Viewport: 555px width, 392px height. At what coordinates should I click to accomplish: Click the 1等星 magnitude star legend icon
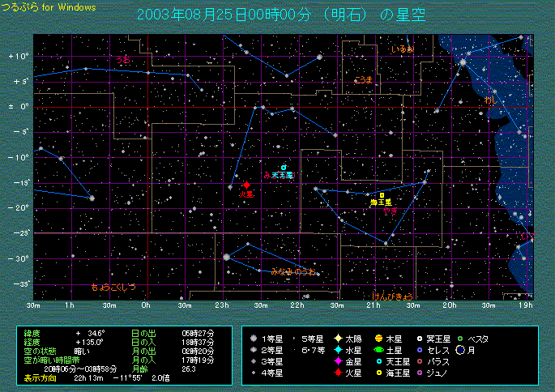coord(254,338)
